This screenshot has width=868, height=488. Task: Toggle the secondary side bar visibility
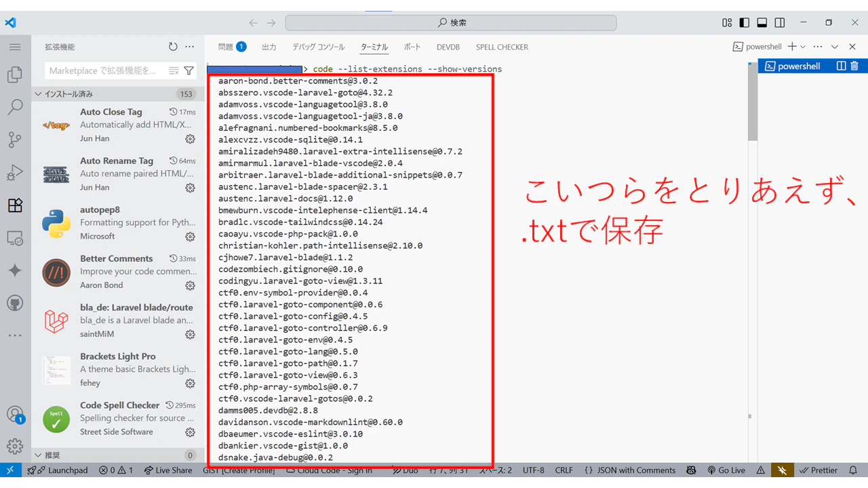pos(780,22)
